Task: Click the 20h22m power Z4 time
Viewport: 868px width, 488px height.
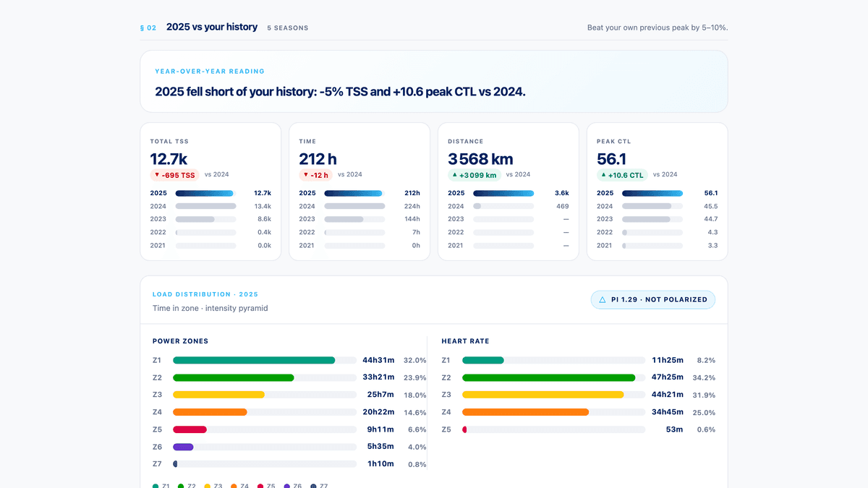Action: click(x=378, y=412)
